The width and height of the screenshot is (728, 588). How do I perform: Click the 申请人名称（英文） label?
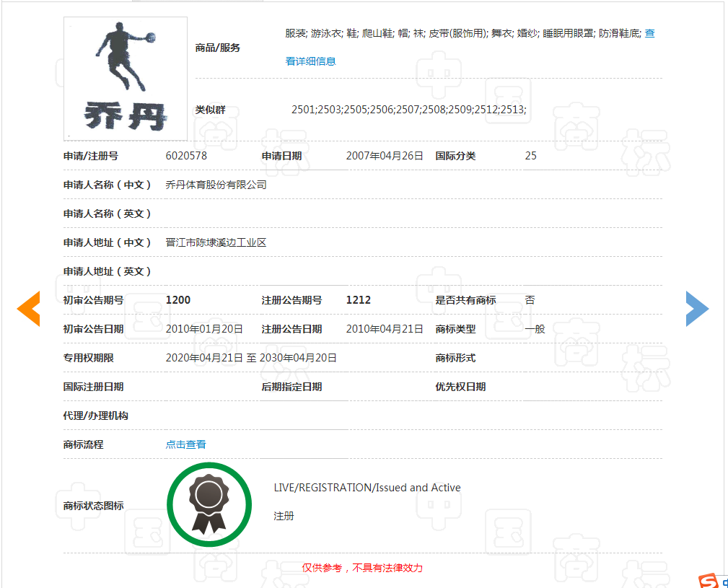point(108,214)
